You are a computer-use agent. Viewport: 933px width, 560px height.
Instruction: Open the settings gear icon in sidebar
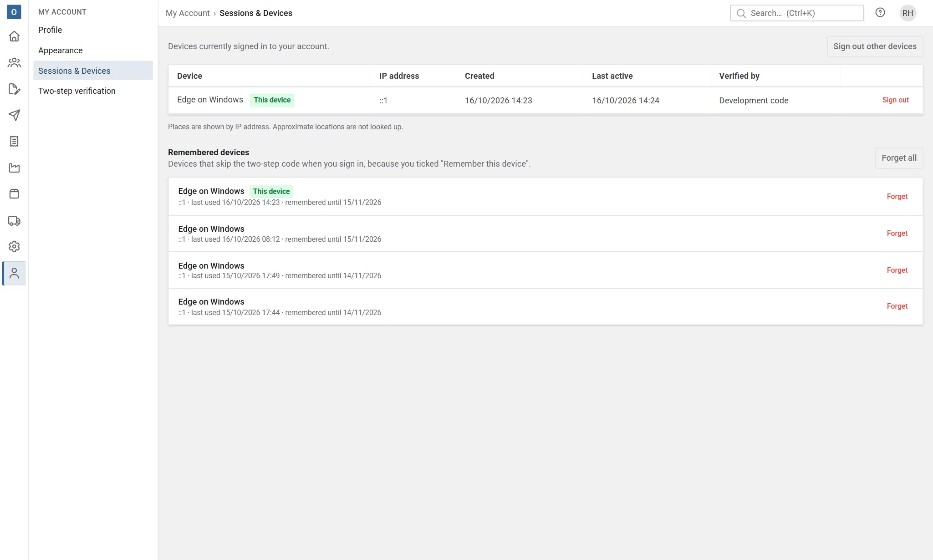coord(14,246)
